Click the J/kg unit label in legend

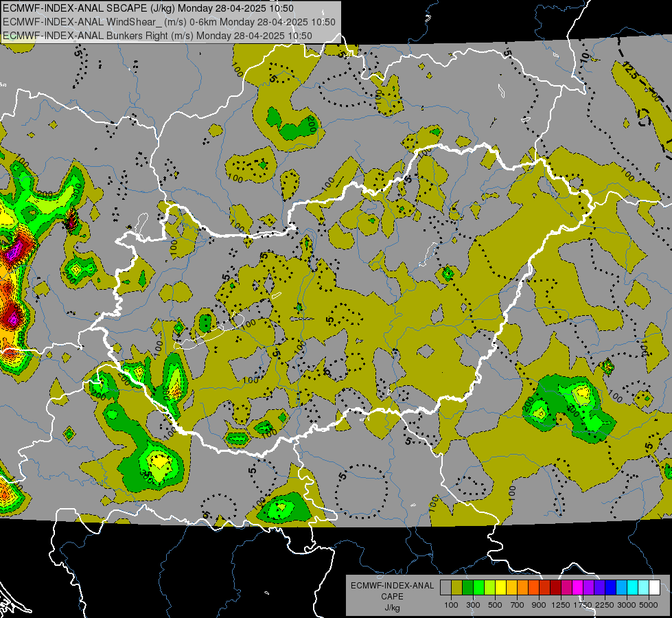(x=392, y=608)
